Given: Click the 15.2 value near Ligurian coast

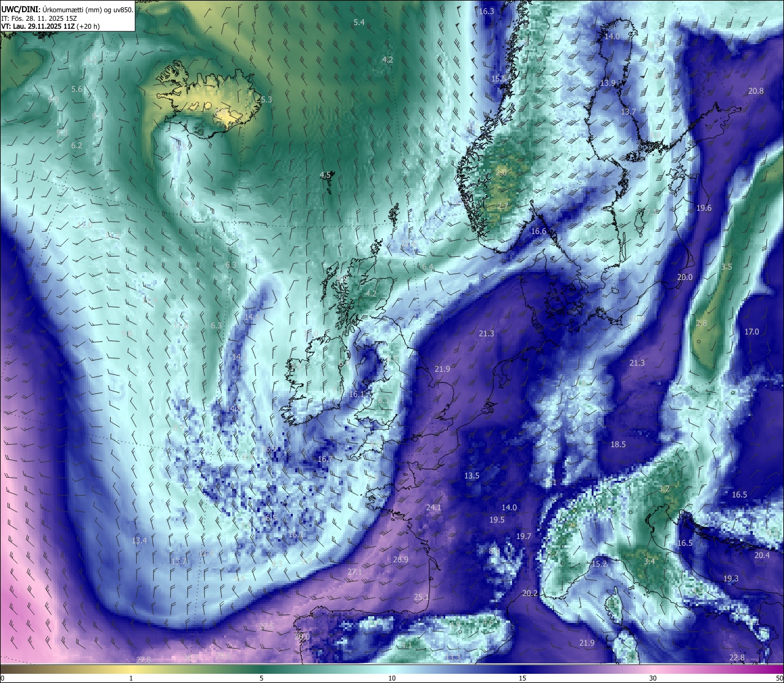Looking at the screenshot, I should 599,564.
